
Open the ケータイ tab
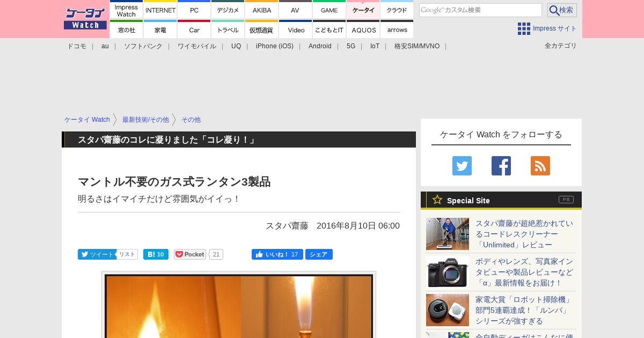tap(363, 10)
